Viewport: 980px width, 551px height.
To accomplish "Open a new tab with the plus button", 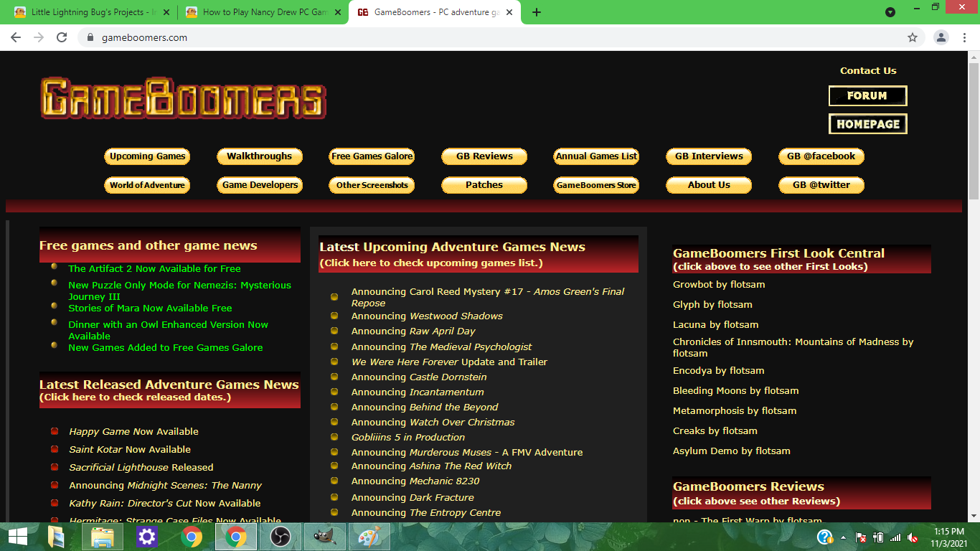I will [x=537, y=12].
